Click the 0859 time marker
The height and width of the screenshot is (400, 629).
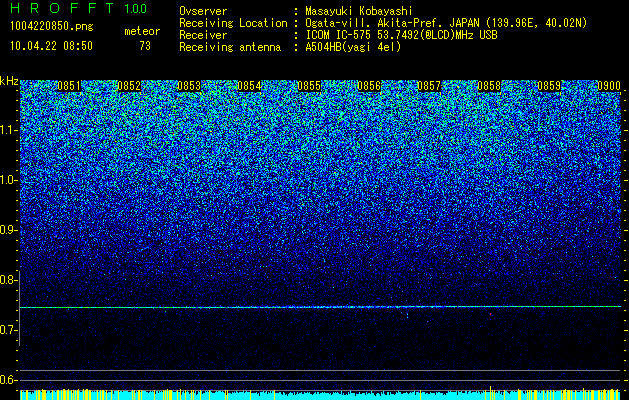pos(549,86)
